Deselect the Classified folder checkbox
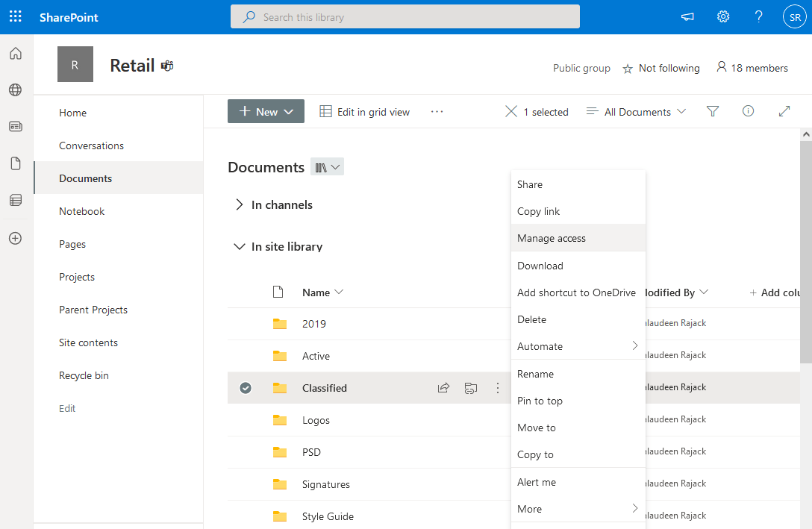 tap(246, 387)
